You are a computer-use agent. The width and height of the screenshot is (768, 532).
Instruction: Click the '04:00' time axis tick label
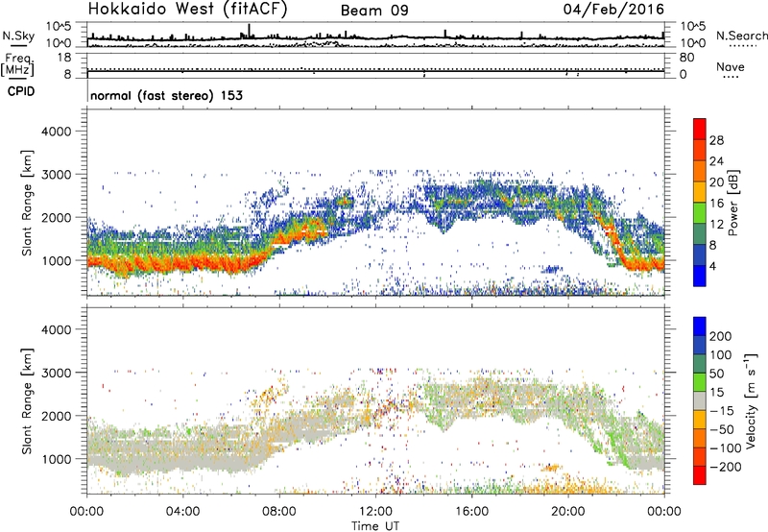click(183, 512)
